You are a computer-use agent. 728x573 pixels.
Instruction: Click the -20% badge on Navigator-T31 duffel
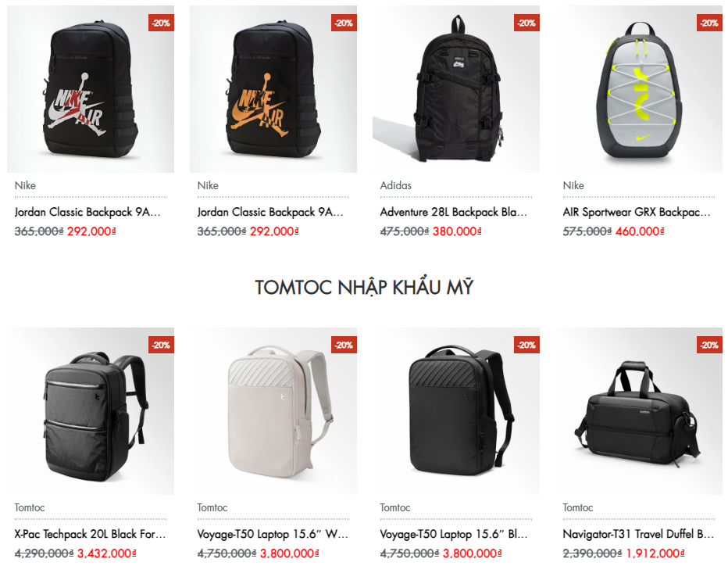coord(709,345)
